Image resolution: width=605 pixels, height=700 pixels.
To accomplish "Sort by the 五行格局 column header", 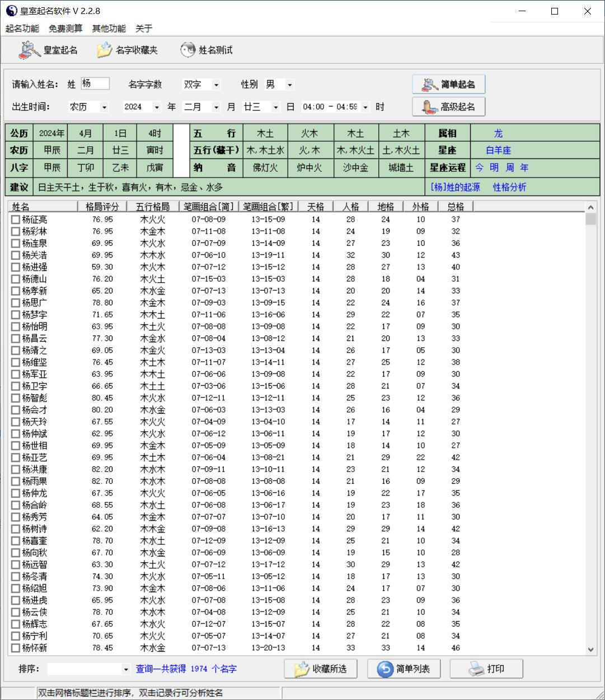I will [x=153, y=207].
